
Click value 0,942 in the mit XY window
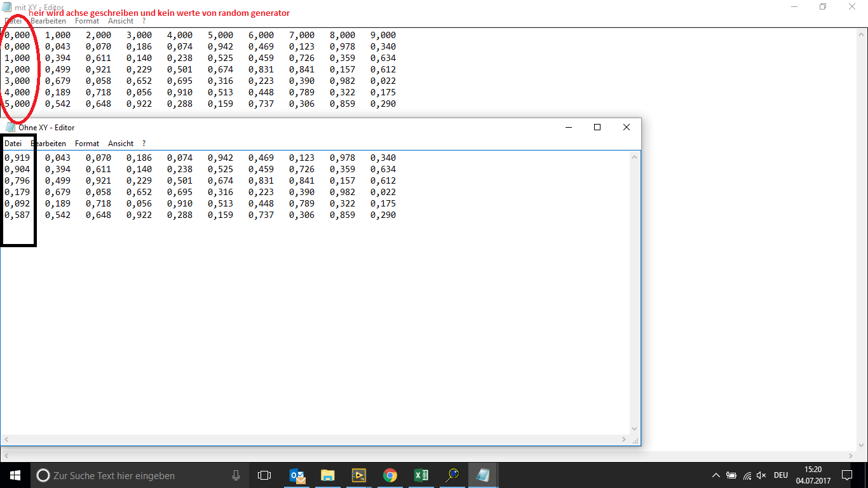click(x=220, y=46)
